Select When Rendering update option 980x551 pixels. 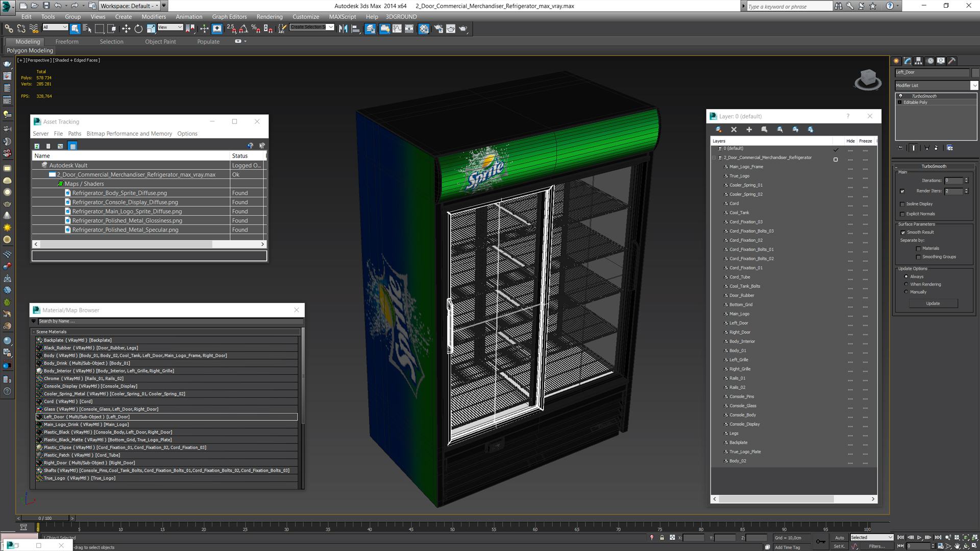906,284
